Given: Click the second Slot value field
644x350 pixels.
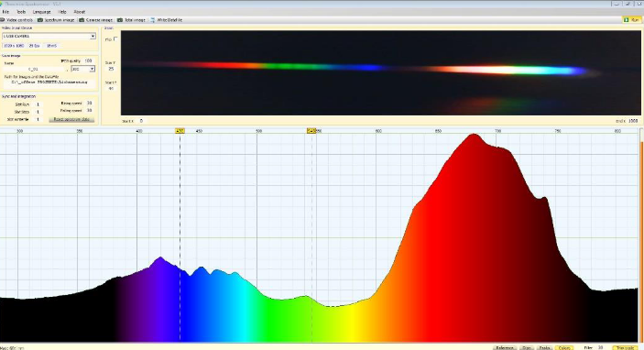Looking at the screenshot, I should click(x=38, y=112).
